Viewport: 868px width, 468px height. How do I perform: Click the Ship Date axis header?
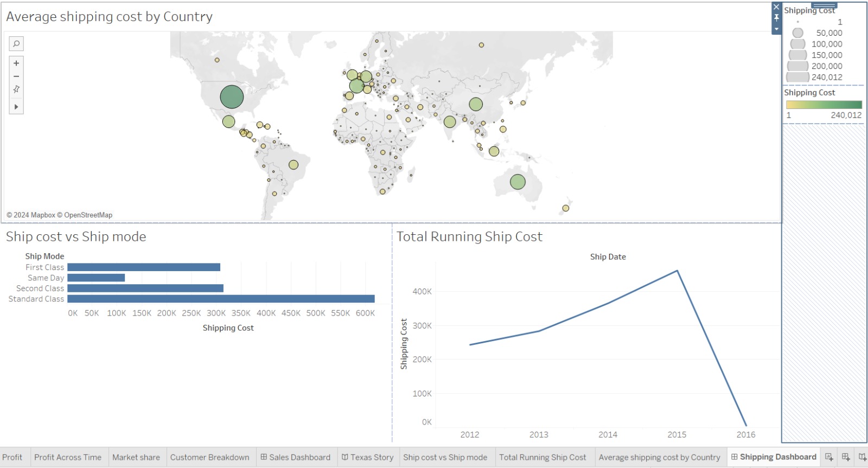click(x=608, y=257)
